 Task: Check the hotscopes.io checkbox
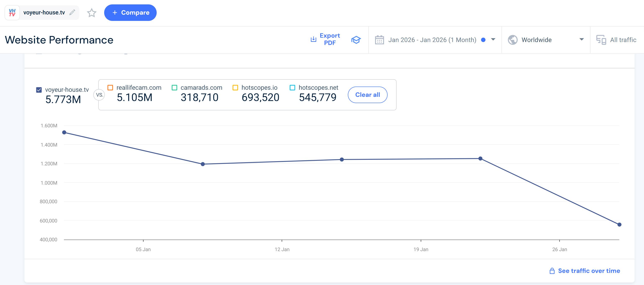pos(235,87)
